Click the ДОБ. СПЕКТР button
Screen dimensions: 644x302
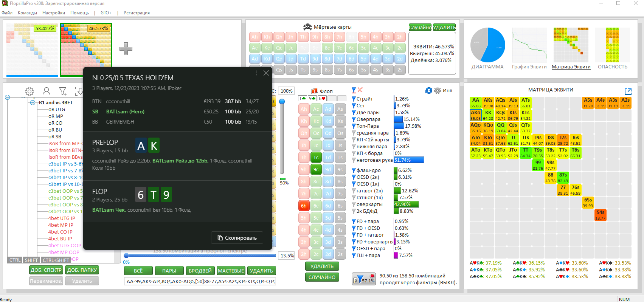(46, 270)
